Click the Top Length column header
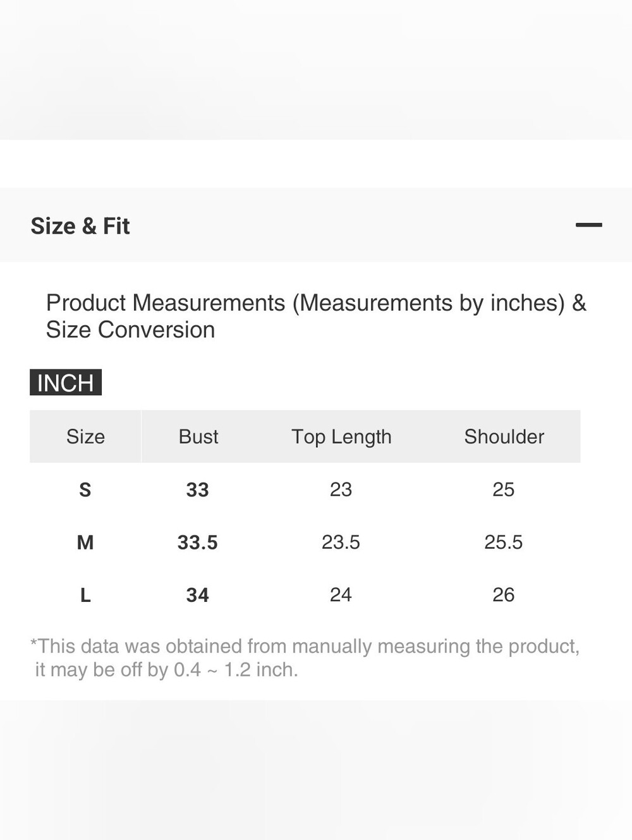This screenshot has height=840, width=632. click(x=341, y=437)
